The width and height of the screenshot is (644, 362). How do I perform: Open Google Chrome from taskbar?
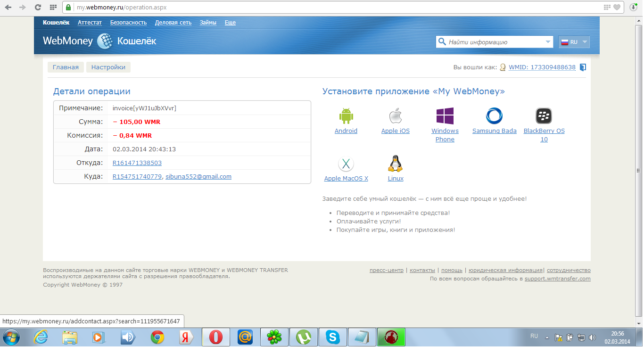click(x=157, y=337)
